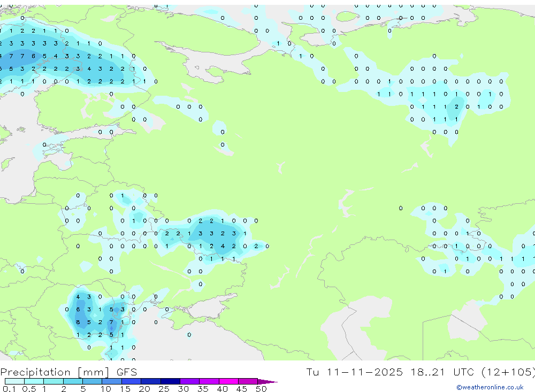Open the weatheronline.co.uk copyright link

click(x=490, y=387)
